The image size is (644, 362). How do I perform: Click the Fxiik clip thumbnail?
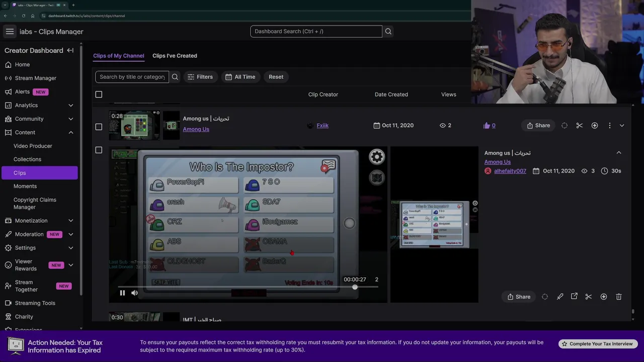(x=134, y=125)
